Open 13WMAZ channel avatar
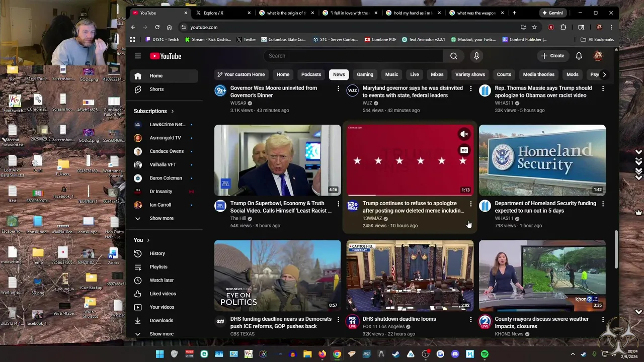 click(x=353, y=205)
